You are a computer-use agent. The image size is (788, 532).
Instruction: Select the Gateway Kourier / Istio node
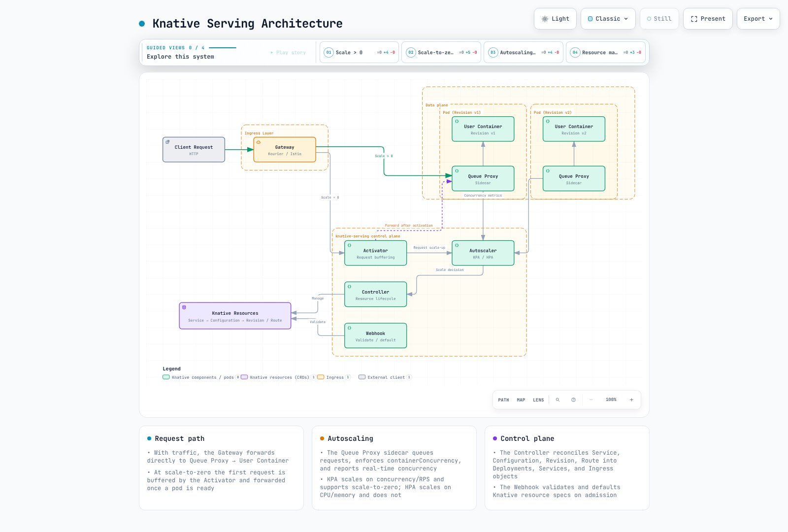(x=285, y=150)
